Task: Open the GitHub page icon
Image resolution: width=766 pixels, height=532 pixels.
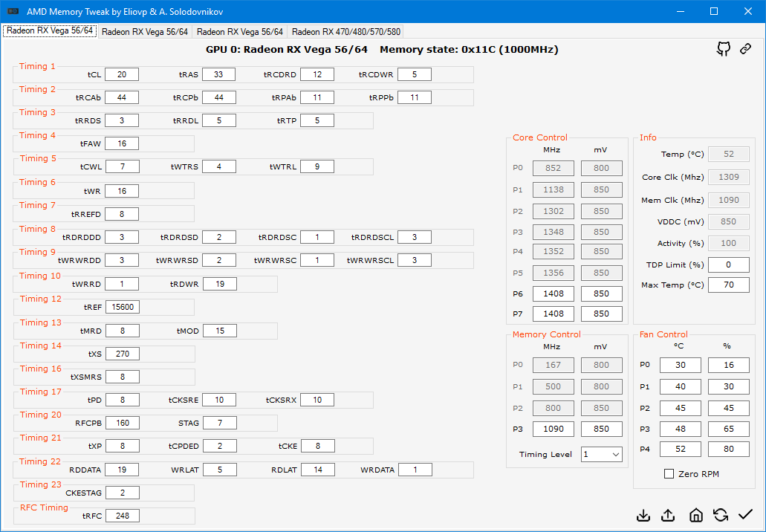Action: (x=724, y=48)
